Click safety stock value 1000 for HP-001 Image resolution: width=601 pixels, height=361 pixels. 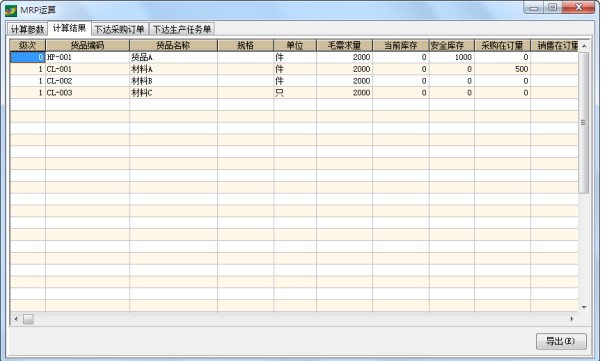(x=452, y=57)
